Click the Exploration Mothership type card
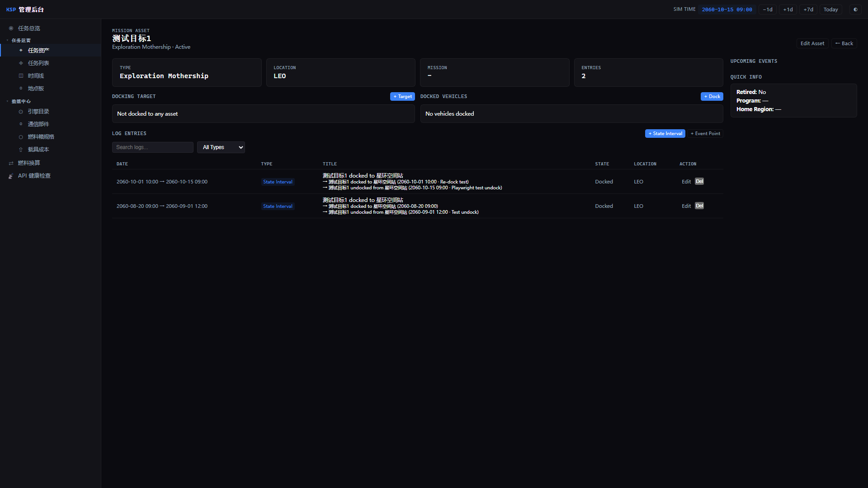This screenshot has height=488, width=868. coord(187,73)
